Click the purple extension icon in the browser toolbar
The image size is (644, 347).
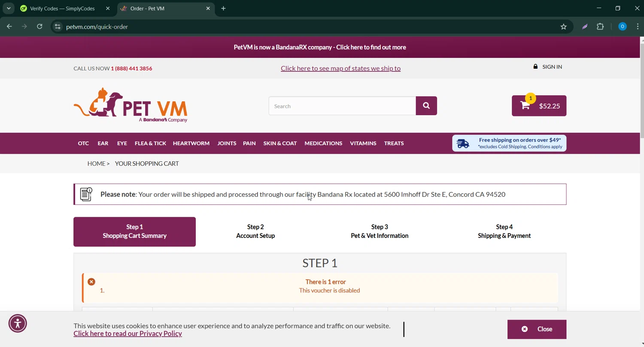[585, 27]
